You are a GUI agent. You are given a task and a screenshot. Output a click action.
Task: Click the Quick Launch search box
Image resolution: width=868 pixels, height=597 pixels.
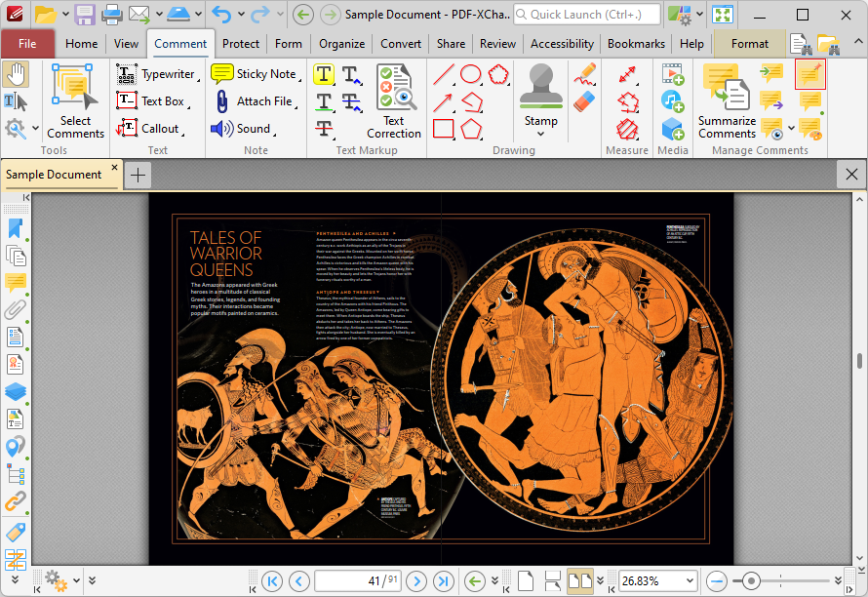587,15
